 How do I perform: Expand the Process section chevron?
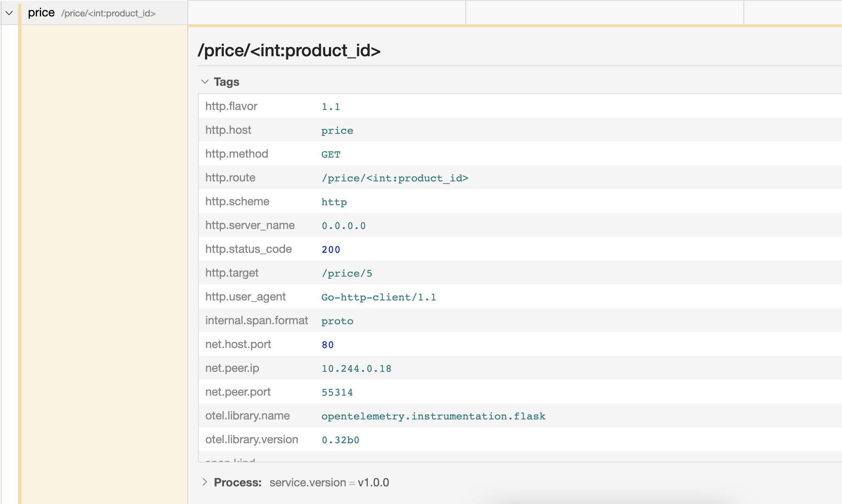point(205,482)
